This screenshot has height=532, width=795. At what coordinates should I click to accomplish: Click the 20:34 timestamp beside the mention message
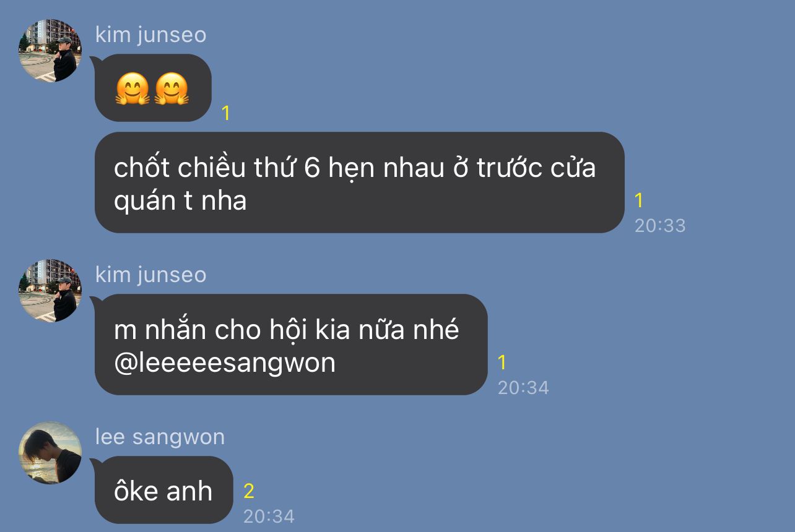(x=523, y=387)
